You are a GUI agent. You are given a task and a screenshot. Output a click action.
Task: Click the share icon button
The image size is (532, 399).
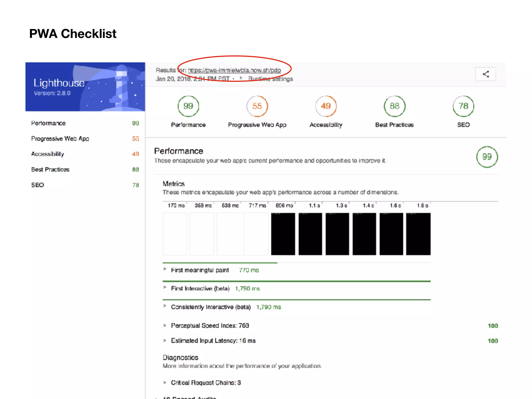[x=486, y=74]
